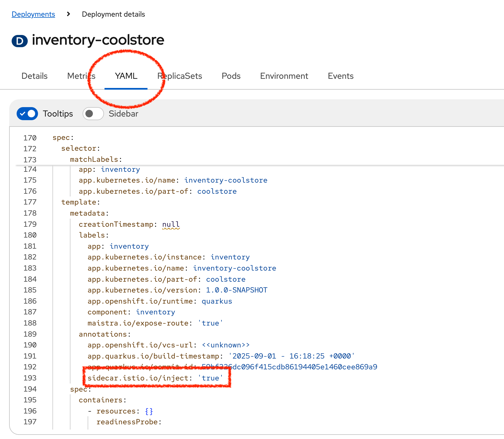Switch to the Metrics tab
This screenshot has width=504, height=439.
point(81,76)
